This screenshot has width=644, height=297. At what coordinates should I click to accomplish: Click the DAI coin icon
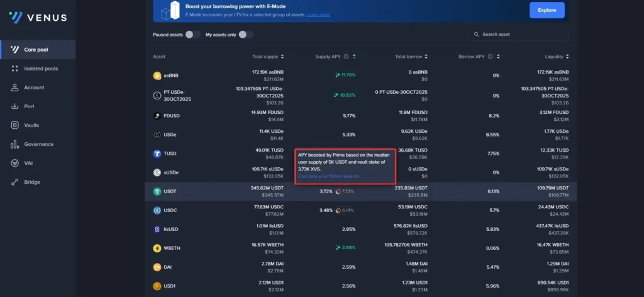tap(157, 267)
